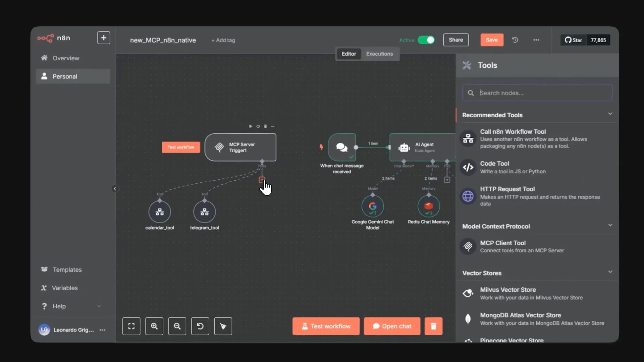Screen dimensions: 644x362
Task: Collapse the Model Context Protocol section
Action: (610, 225)
